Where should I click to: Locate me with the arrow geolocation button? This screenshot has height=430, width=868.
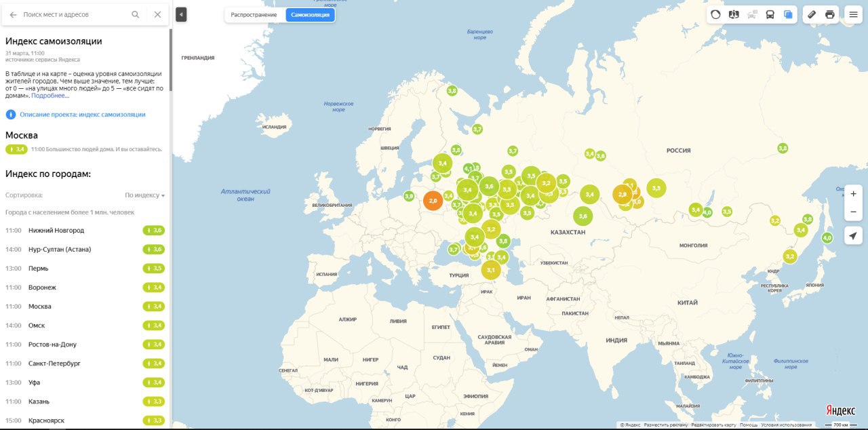point(853,235)
